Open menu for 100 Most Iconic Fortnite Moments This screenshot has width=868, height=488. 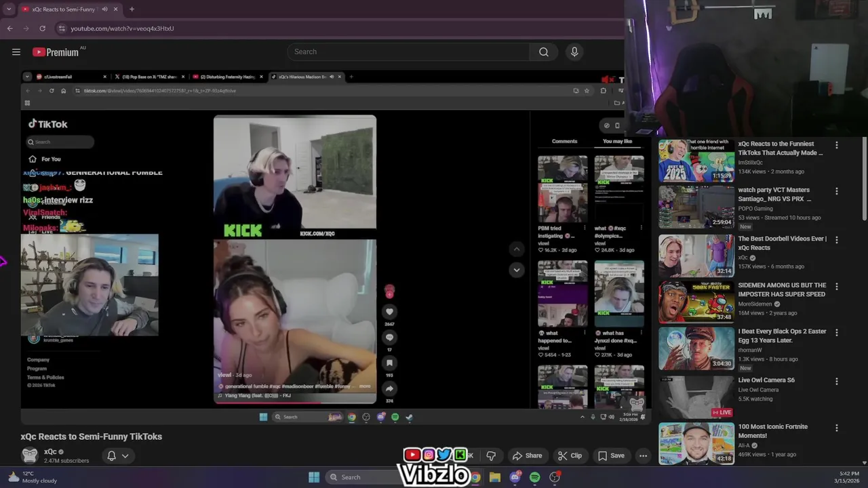click(837, 428)
